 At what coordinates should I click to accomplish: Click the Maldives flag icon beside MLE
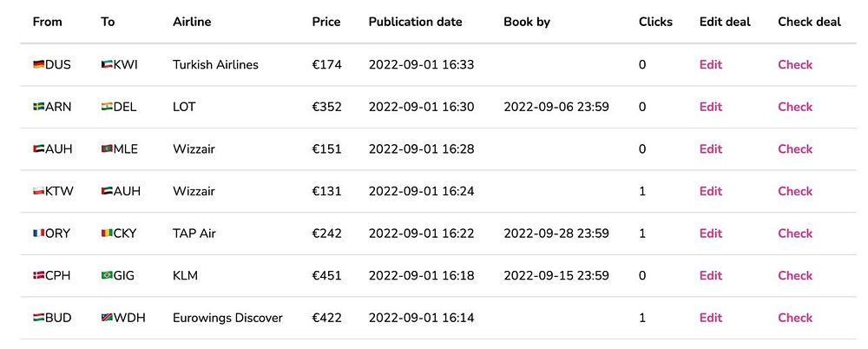click(x=107, y=149)
